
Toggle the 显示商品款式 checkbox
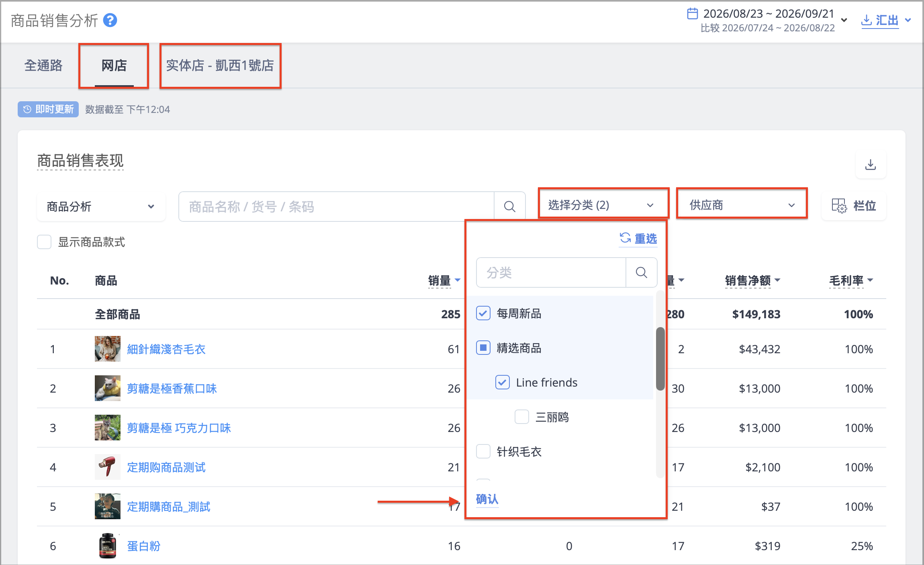pos(44,242)
